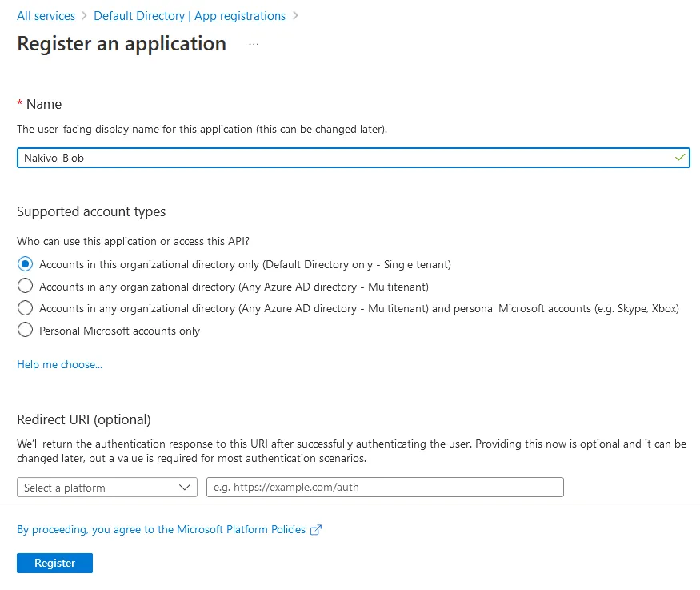
Task: Select Multitenant and personal Microsoft accounts option
Action: (x=25, y=308)
